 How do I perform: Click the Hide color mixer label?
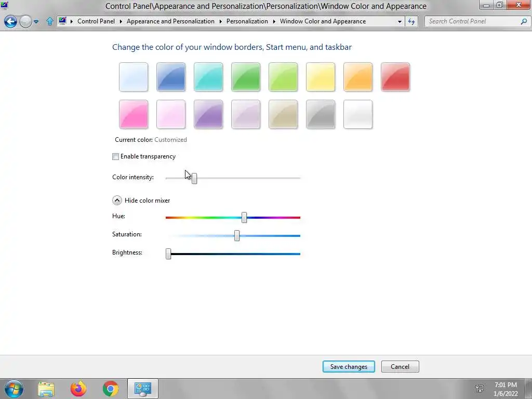click(147, 201)
